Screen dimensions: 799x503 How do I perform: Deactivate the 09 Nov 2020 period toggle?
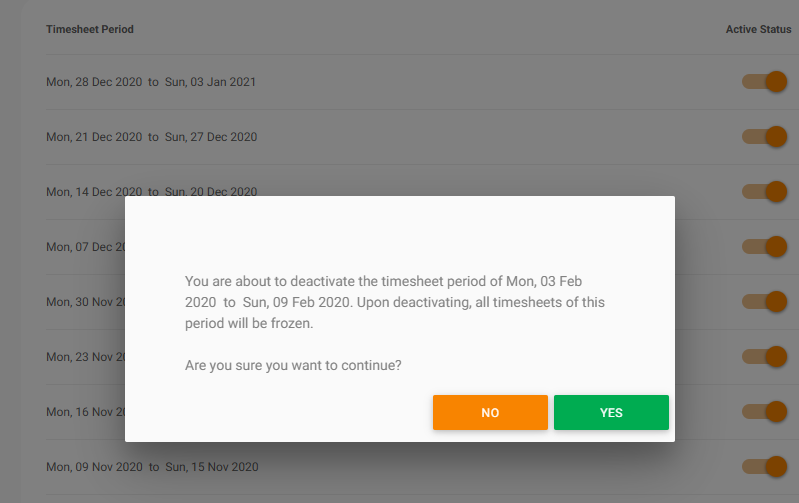[x=765, y=467]
